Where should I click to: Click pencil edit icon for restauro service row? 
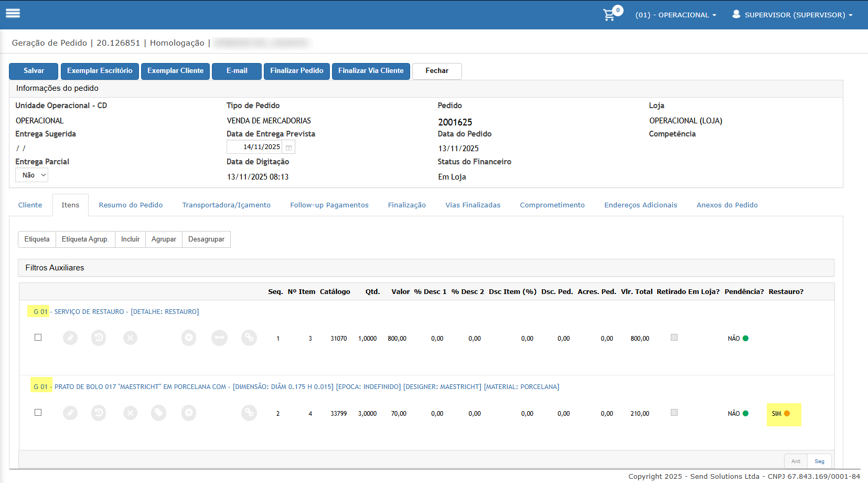(70, 338)
